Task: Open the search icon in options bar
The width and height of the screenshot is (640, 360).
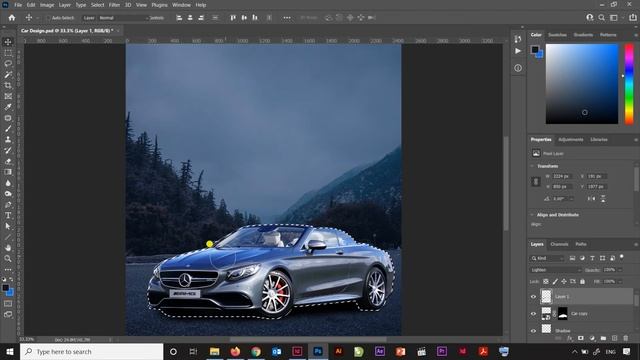Action: [602, 18]
